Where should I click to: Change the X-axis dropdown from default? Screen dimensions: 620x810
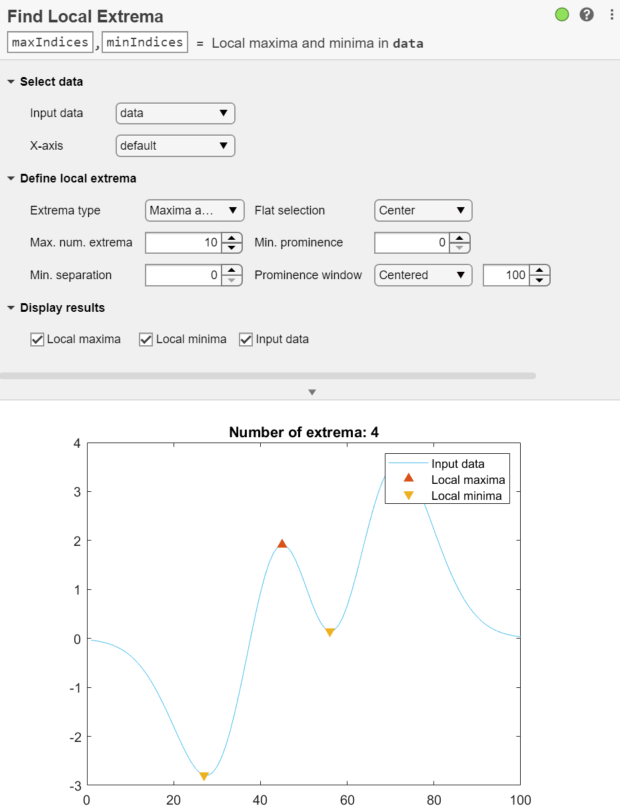175,145
